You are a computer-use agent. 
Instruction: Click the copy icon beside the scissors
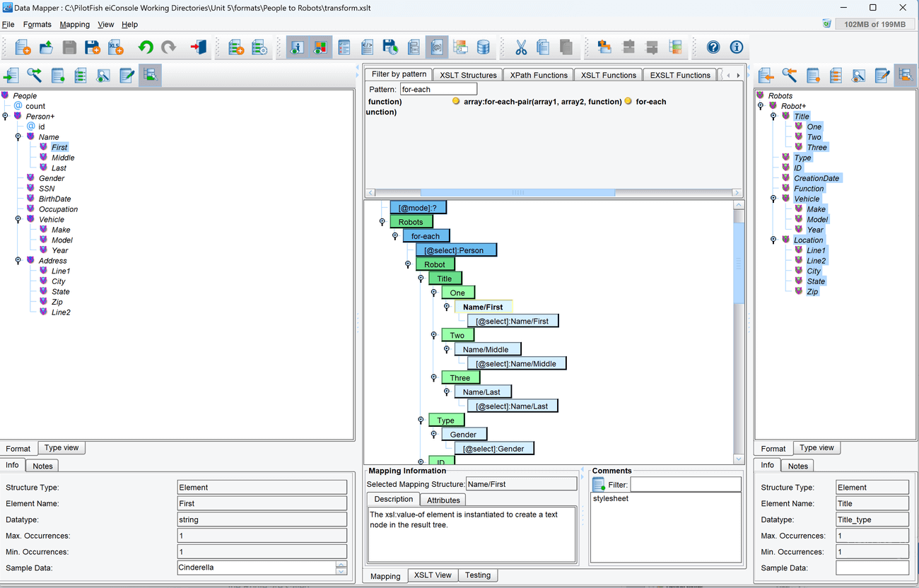[x=543, y=47]
